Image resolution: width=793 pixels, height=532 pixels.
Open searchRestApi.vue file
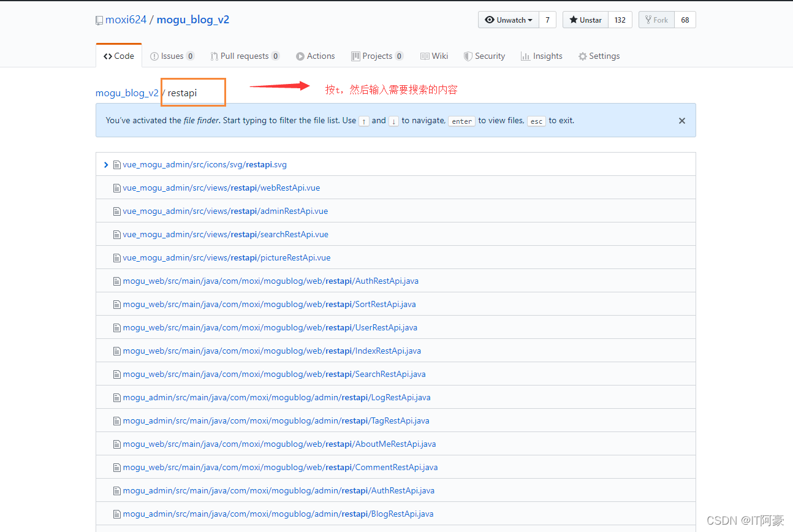(x=226, y=234)
